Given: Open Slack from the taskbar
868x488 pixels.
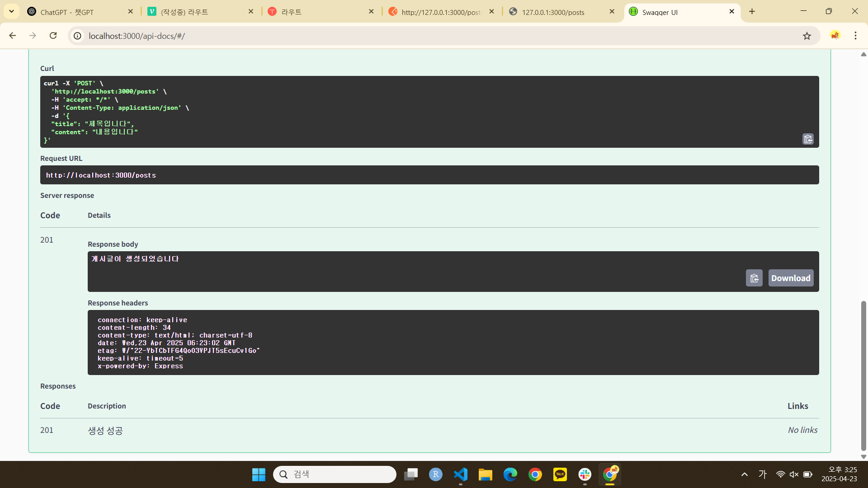Looking at the screenshot, I should click(585, 474).
